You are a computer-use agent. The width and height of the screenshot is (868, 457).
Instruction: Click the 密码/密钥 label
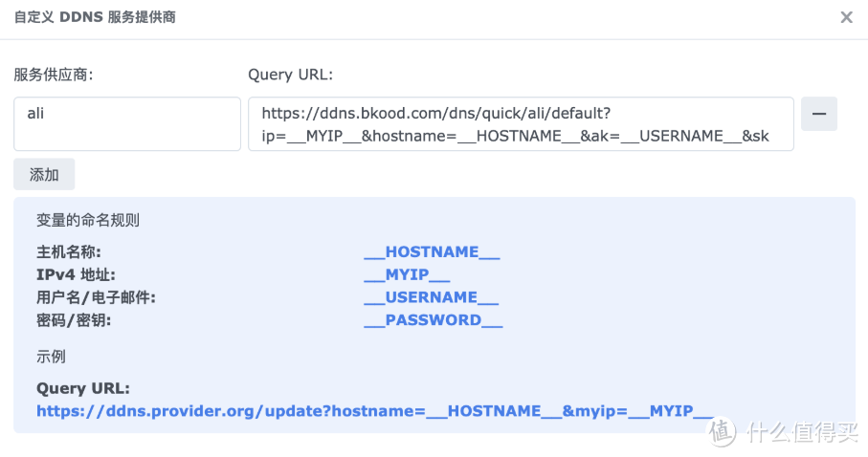[x=74, y=320]
